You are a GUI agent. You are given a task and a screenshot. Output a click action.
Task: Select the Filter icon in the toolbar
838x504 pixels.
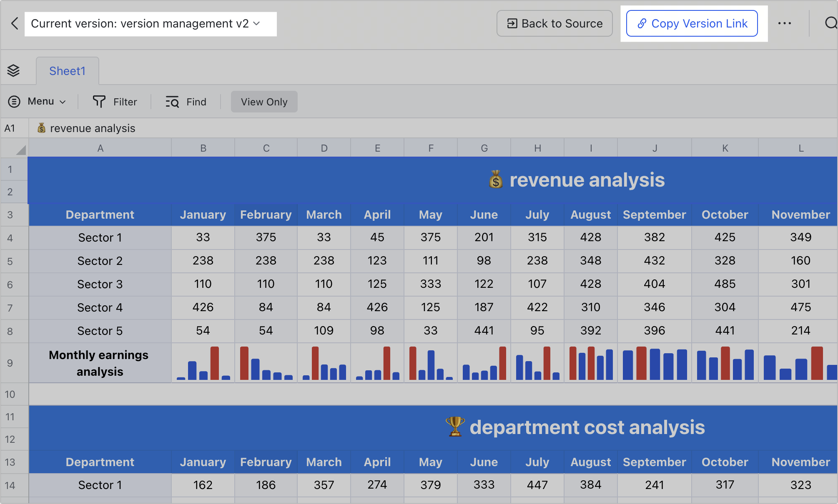tap(100, 102)
